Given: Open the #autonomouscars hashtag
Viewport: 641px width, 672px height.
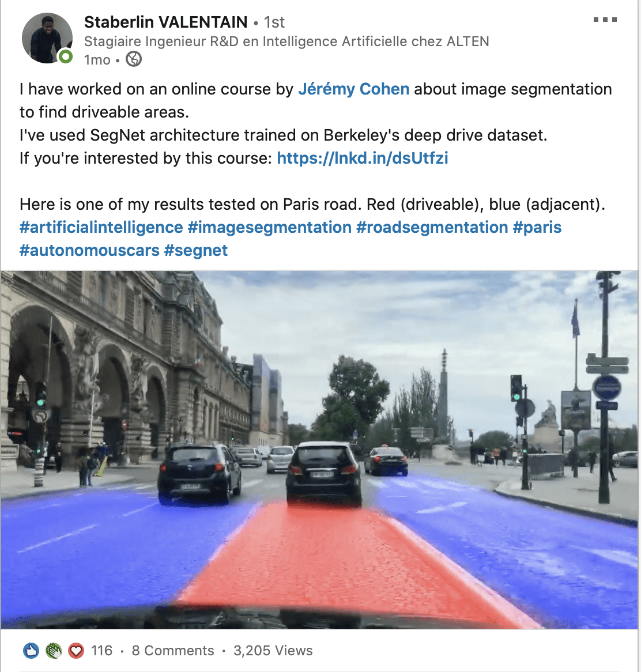Looking at the screenshot, I should click(x=89, y=250).
